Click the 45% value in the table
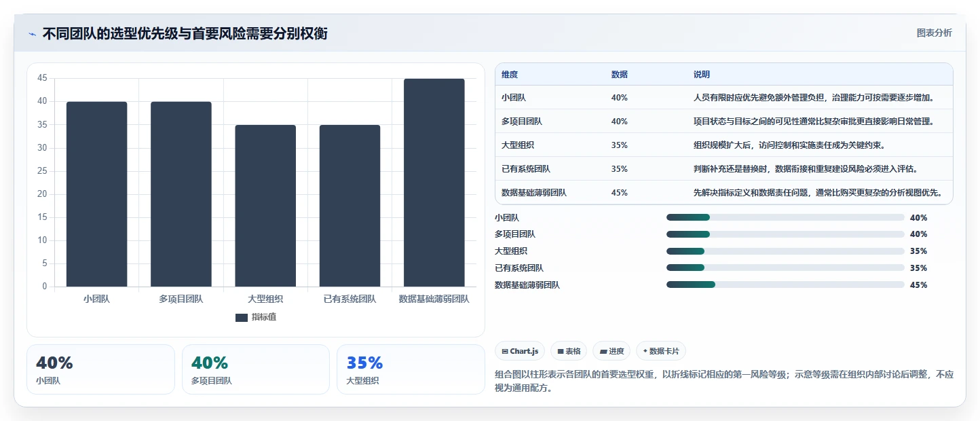 [x=620, y=193]
